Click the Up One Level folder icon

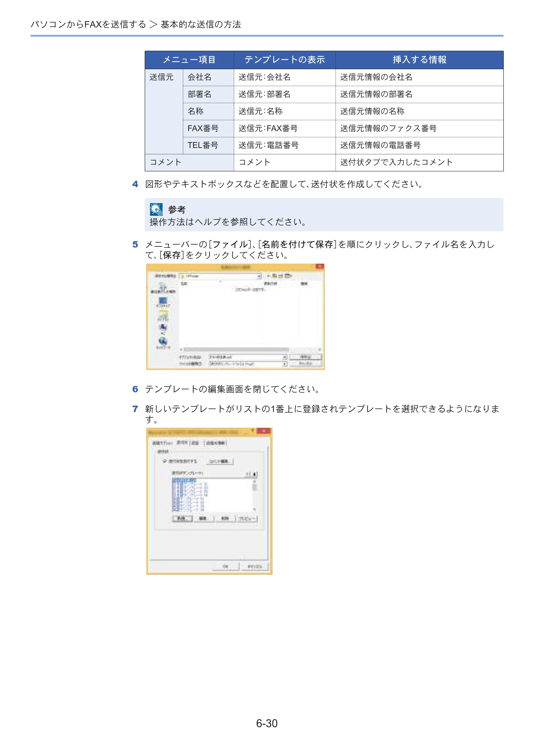[274, 276]
